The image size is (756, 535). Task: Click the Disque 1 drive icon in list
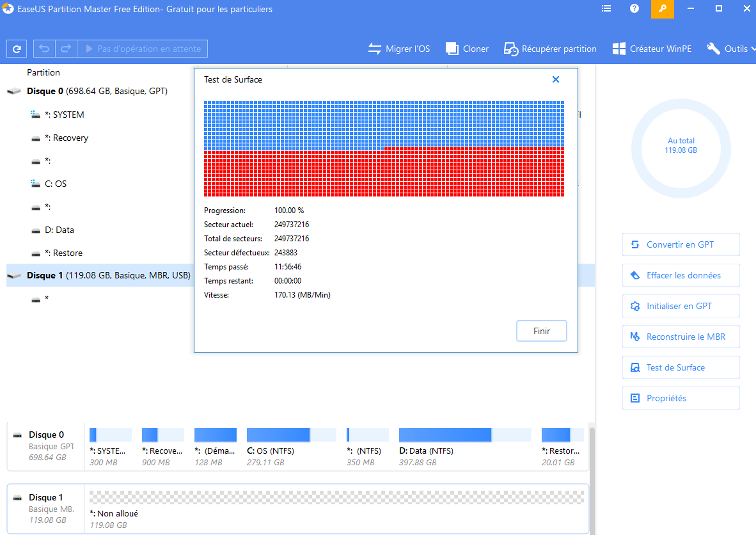tap(14, 275)
